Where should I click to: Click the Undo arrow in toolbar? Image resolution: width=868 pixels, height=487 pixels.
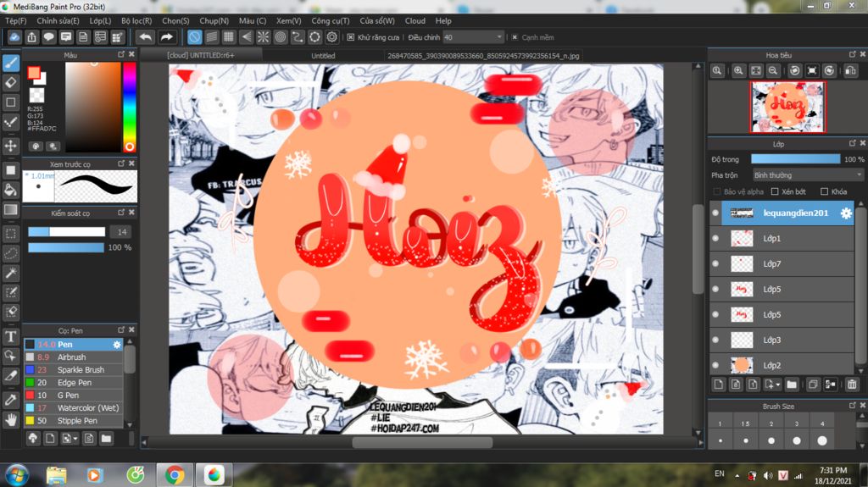point(146,37)
